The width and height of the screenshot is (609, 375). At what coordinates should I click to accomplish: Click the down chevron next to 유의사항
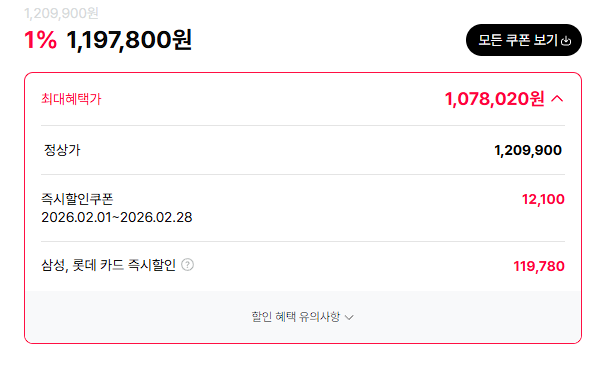pyautogui.click(x=349, y=318)
